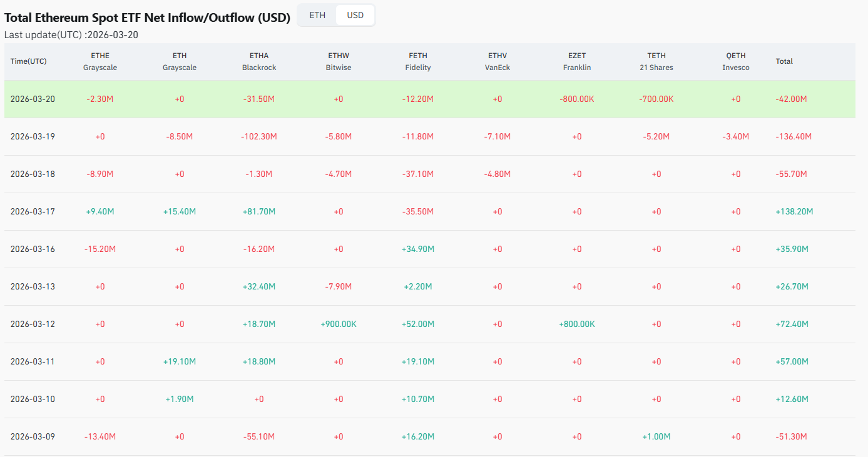This screenshot has height=457, width=868.
Task: Click the ETHV VanEck column header
Action: [498, 61]
